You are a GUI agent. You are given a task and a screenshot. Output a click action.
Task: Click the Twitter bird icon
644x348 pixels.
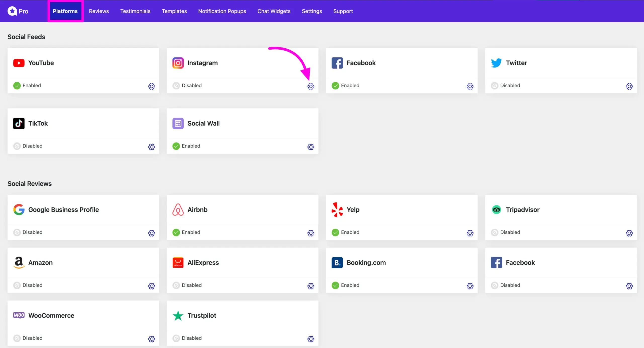[496, 63]
